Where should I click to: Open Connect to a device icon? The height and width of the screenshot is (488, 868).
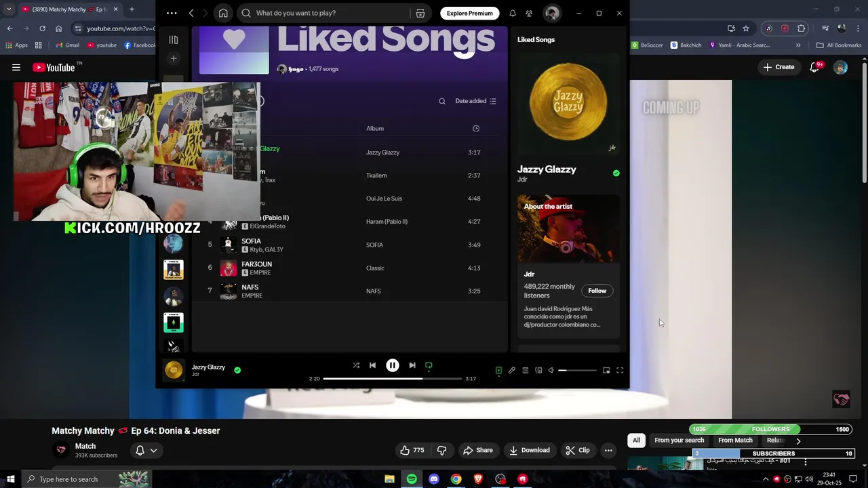538,370
